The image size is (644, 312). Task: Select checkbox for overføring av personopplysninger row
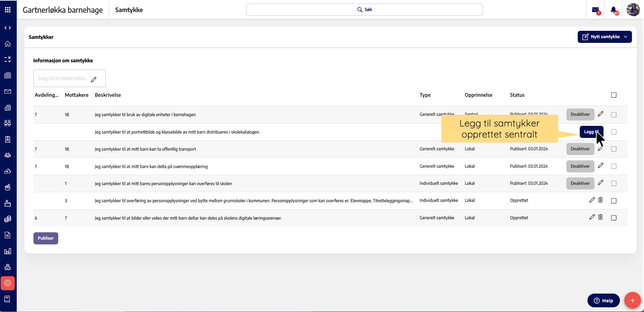[x=614, y=201]
